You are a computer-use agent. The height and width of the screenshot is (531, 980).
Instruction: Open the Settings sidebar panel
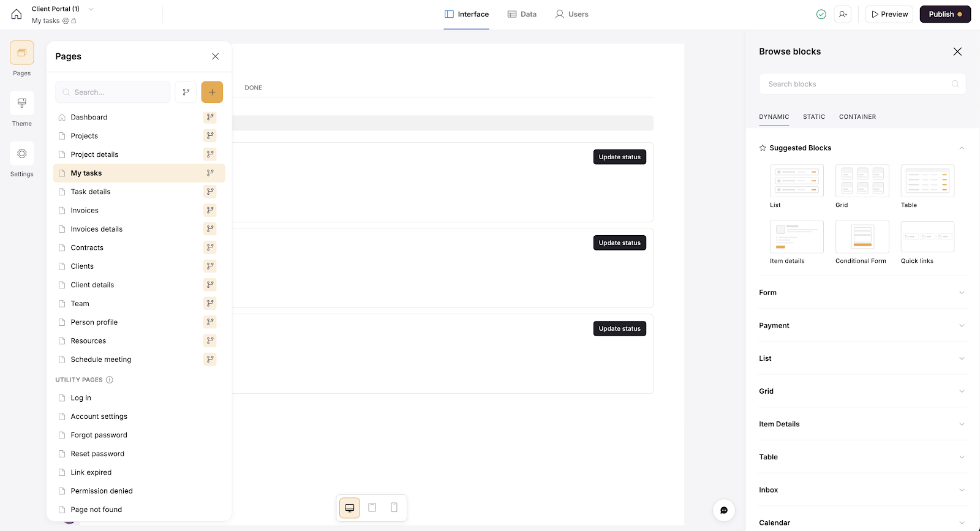[22, 154]
